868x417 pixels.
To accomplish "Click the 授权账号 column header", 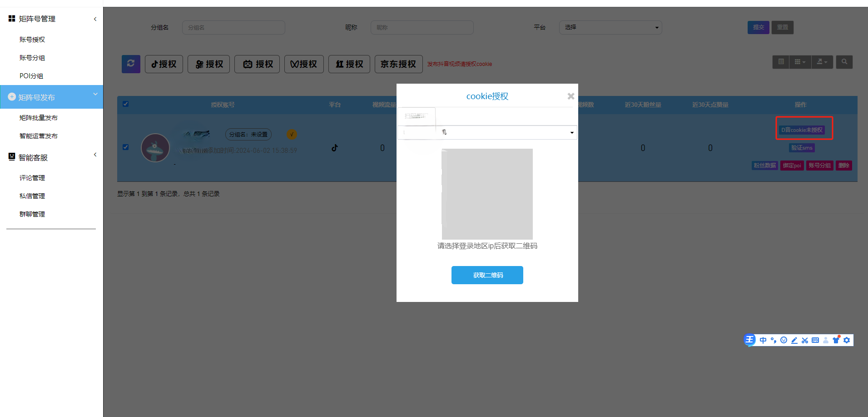I will pos(223,105).
